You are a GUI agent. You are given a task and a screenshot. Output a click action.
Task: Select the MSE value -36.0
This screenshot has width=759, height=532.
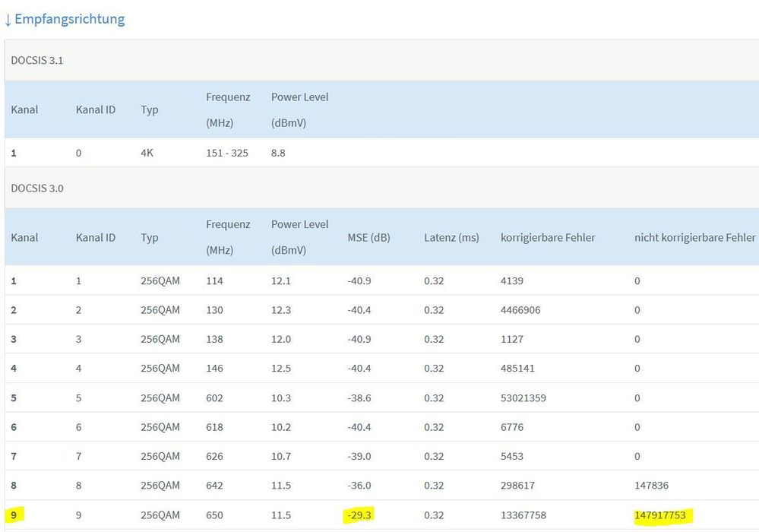tap(359, 485)
